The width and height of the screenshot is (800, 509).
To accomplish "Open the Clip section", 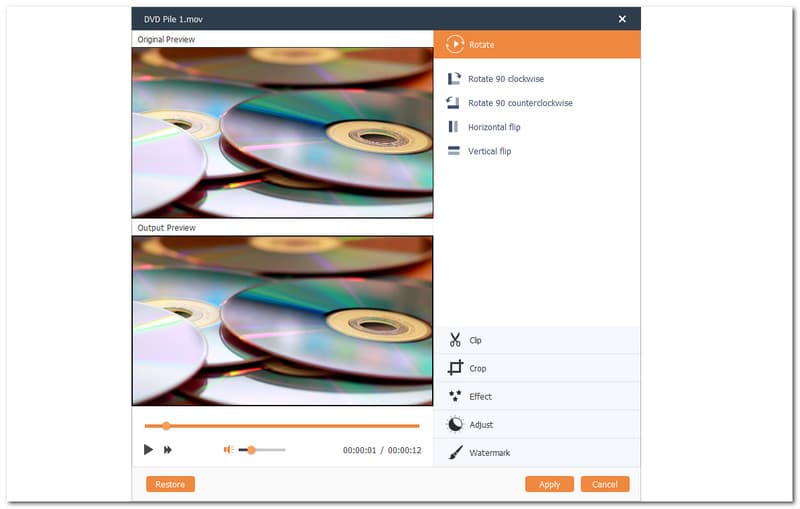I will [537, 340].
